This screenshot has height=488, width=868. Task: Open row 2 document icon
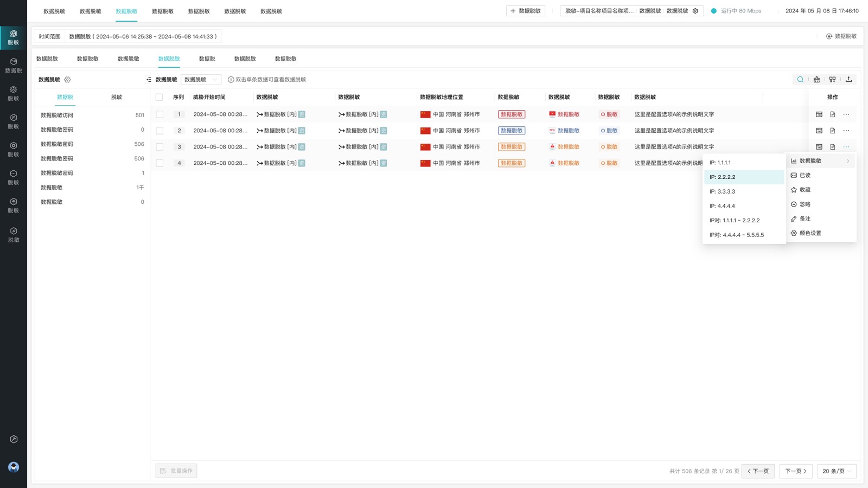click(x=833, y=131)
